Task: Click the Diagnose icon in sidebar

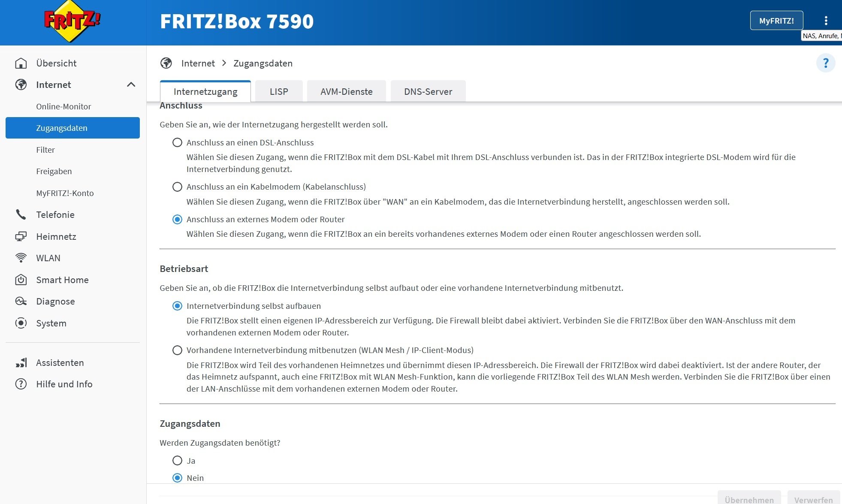Action: pyautogui.click(x=21, y=301)
